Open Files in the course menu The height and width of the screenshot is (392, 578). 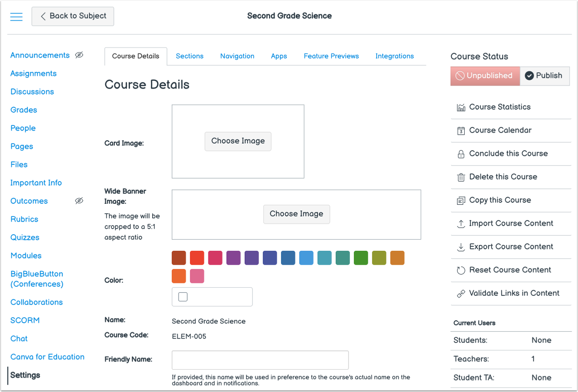pos(19,164)
